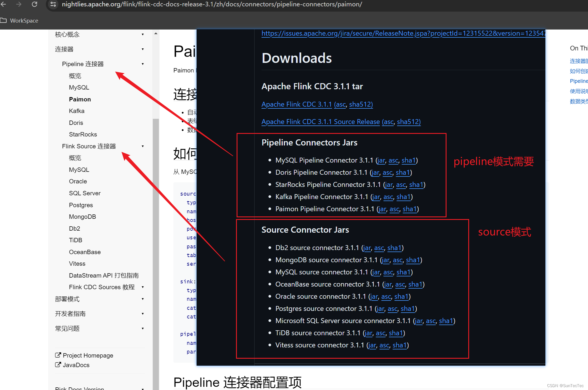Screen dimensions: 588x390
Task: Open the StarRocks sidebar item
Action: tap(83, 134)
